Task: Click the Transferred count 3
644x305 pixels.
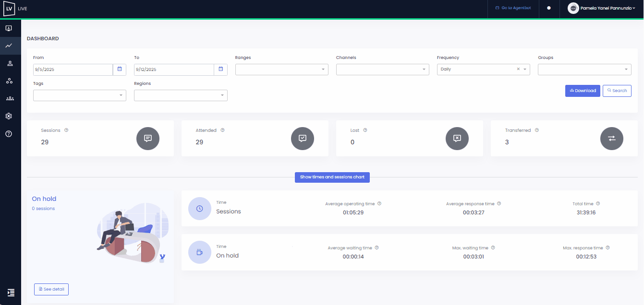Action: 507,142
